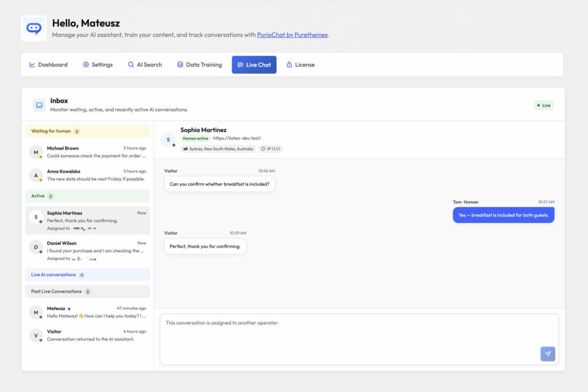Open the Settings tab

[98, 65]
